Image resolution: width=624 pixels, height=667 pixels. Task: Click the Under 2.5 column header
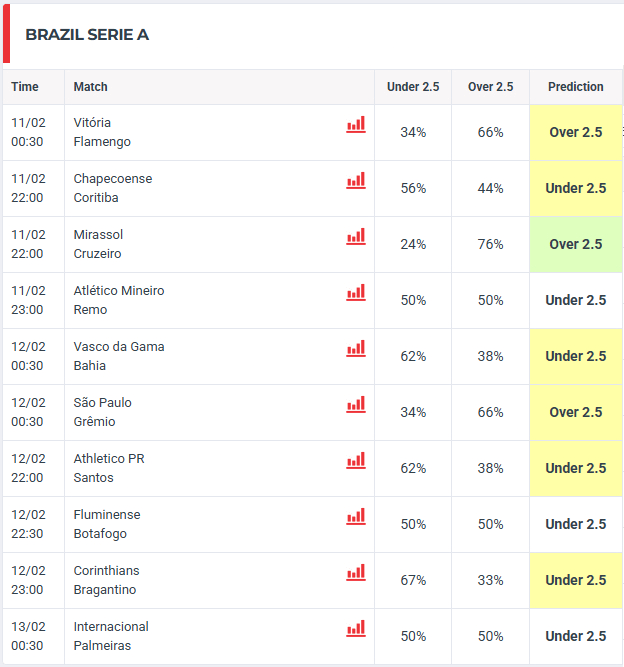(413, 87)
